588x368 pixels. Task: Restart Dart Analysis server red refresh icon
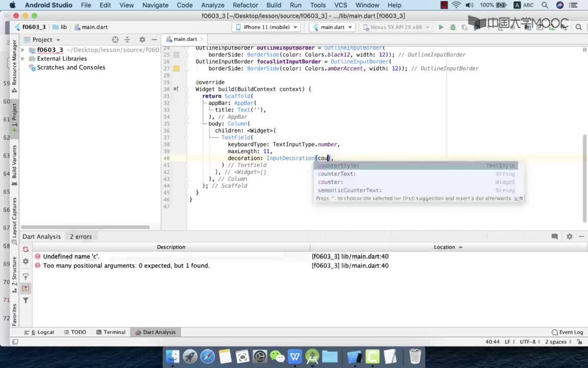pos(26,249)
